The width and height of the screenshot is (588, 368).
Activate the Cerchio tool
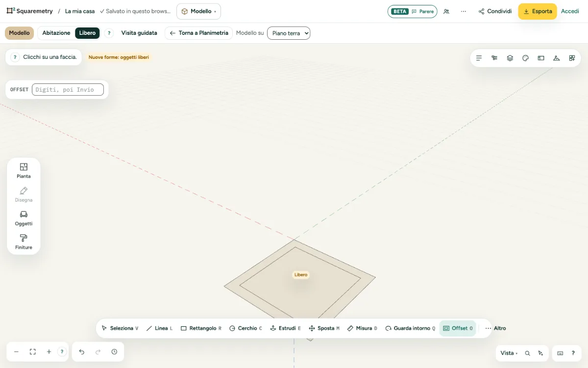pos(246,328)
